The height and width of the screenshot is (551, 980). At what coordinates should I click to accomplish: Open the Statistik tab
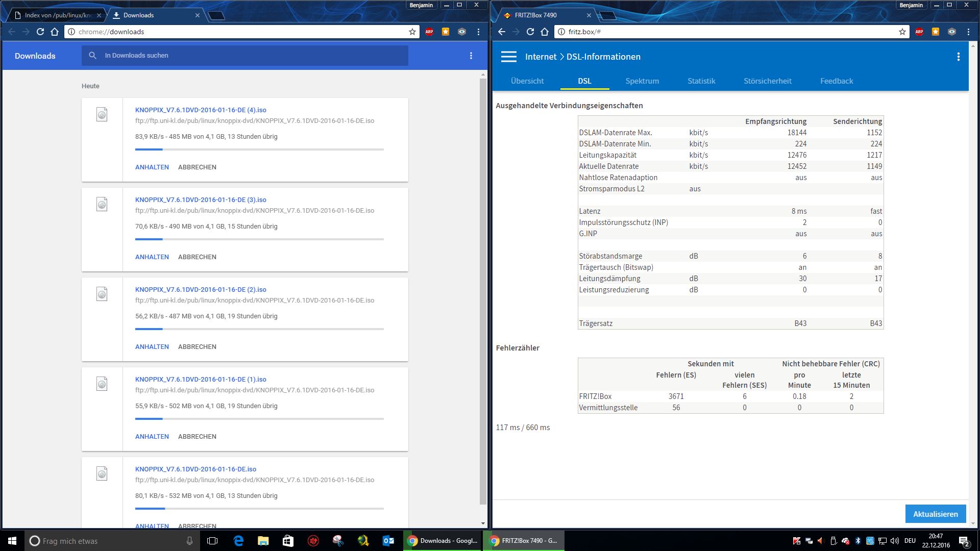701,81
